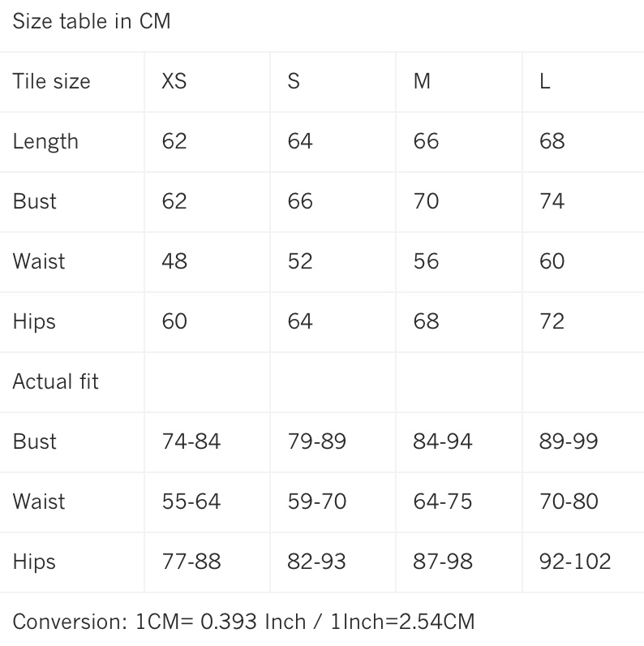644x646 pixels.
Task: Click the XS column header
Action: pos(174,81)
